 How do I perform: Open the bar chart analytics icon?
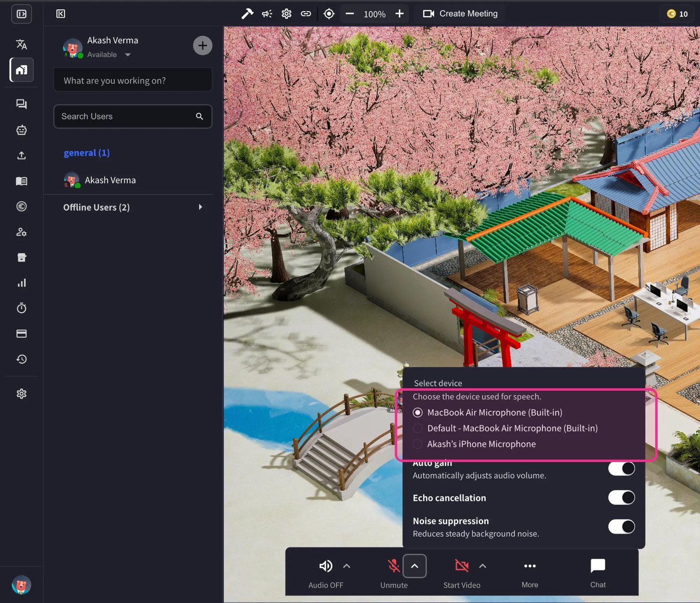21,283
